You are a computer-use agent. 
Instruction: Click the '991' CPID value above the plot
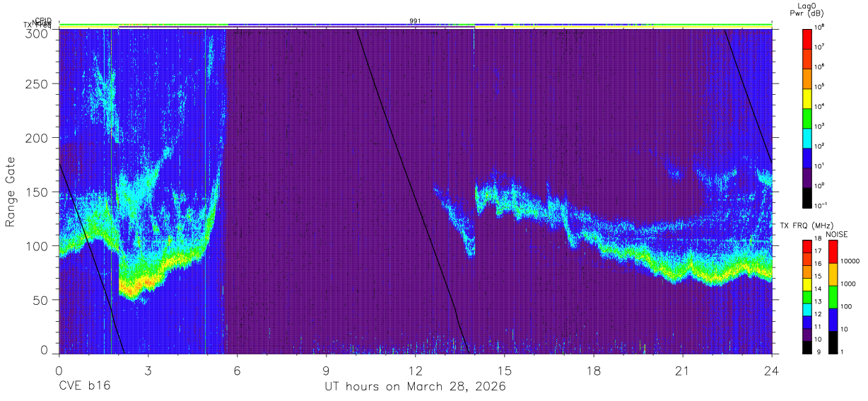pos(415,21)
